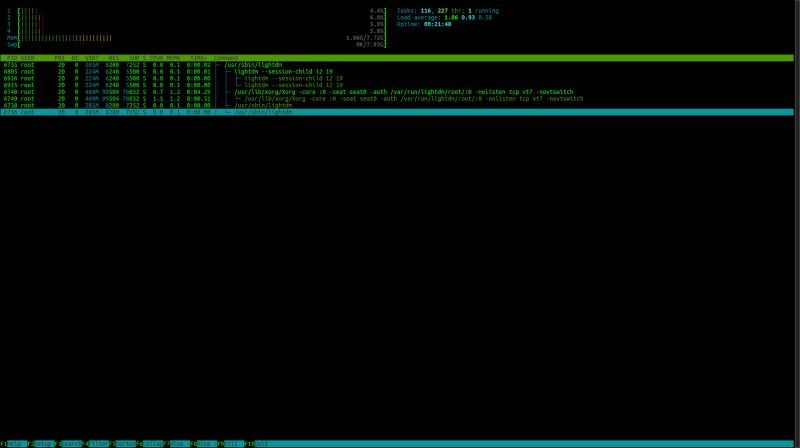Viewport: 800px width, 448px height.
Task: Click F9 Kill in the footer
Action: [231, 444]
